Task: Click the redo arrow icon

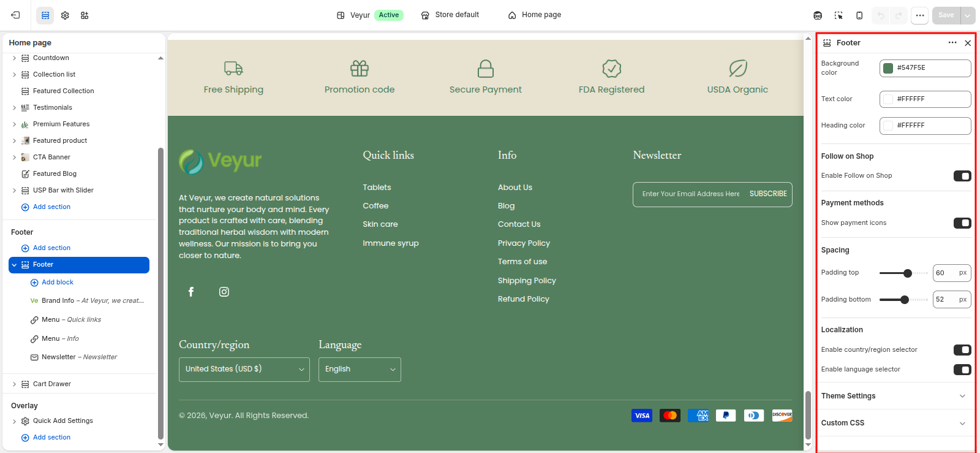Action: point(899,15)
